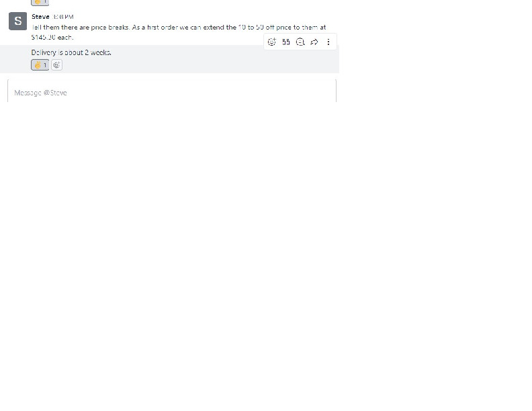
Task: Add a reaction from the hover toolbar
Action: coord(272,42)
